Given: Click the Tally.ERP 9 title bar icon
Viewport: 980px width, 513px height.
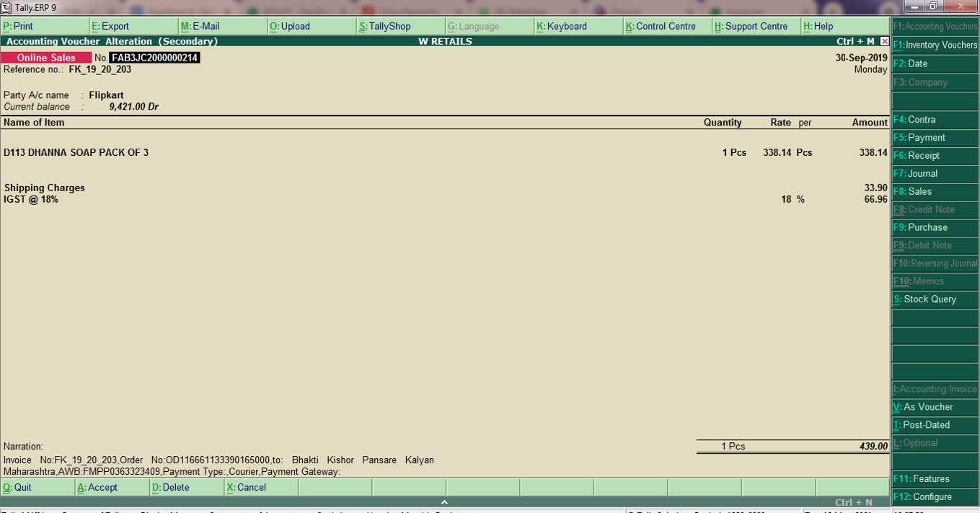Looking at the screenshot, I should [6, 7].
